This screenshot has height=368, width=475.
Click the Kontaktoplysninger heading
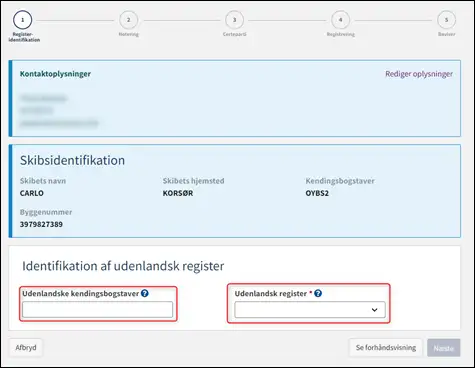[x=55, y=74]
